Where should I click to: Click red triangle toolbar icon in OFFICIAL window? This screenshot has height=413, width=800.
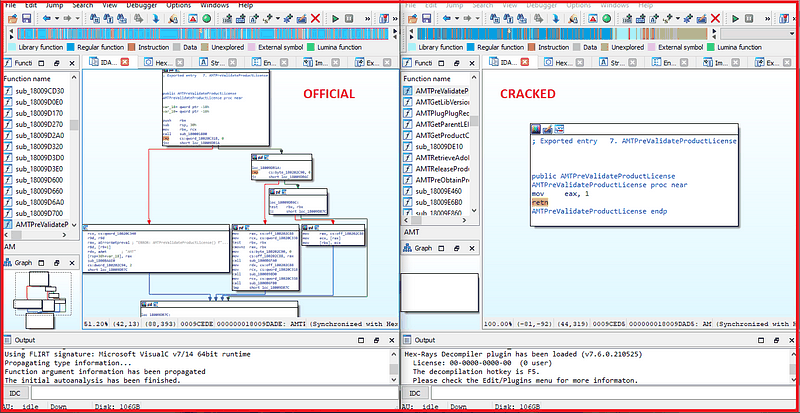[193, 19]
